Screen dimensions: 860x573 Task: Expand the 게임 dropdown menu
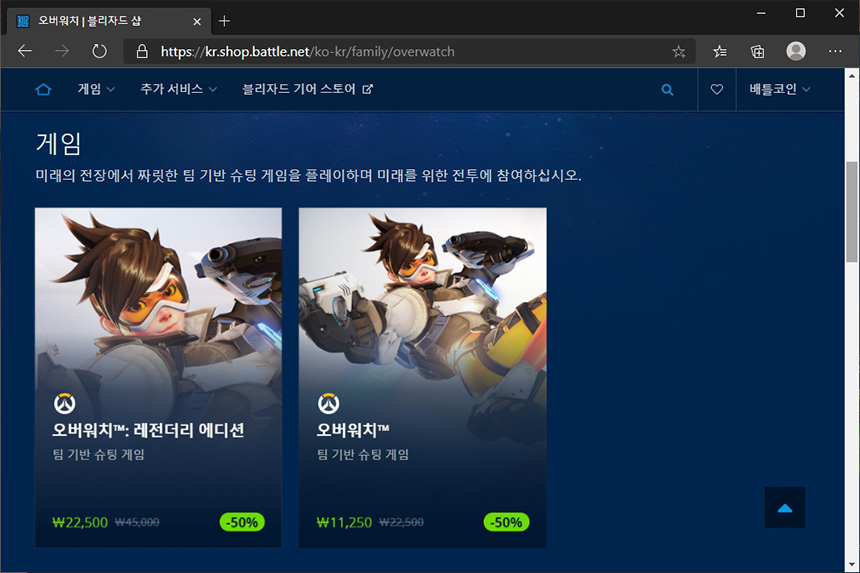[x=96, y=89]
